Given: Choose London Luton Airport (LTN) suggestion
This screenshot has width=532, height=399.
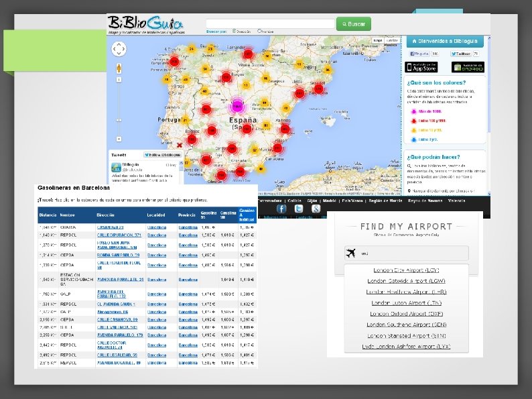Looking at the screenshot, I should [406, 302].
